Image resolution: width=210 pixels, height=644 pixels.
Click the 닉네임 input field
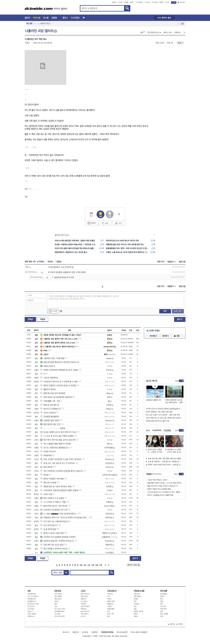[36, 295]
